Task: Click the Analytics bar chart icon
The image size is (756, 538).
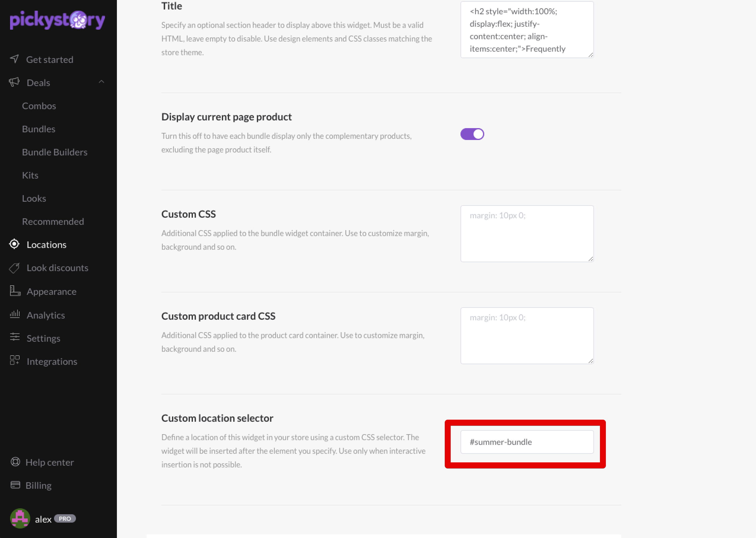Action: coord(15,314)
